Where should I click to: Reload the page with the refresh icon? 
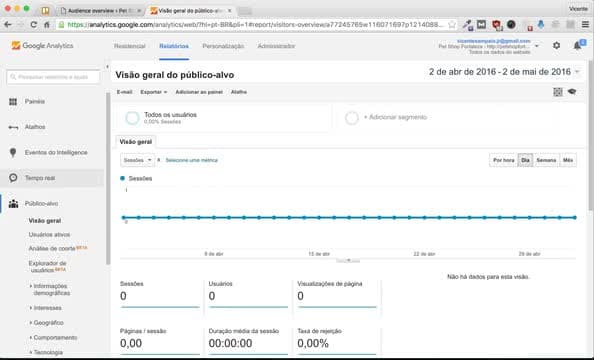[x=33, y=25]
